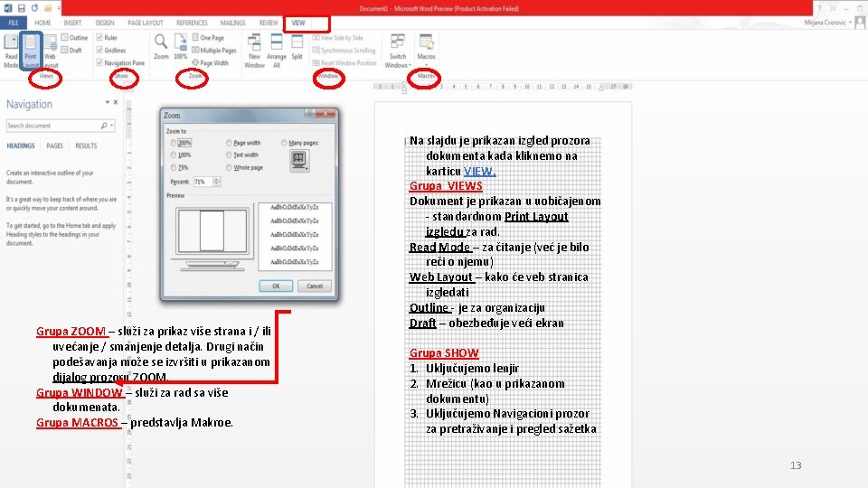Open Navigation pane options arrow
Screen dimensions: 868x488
(108, 102)
